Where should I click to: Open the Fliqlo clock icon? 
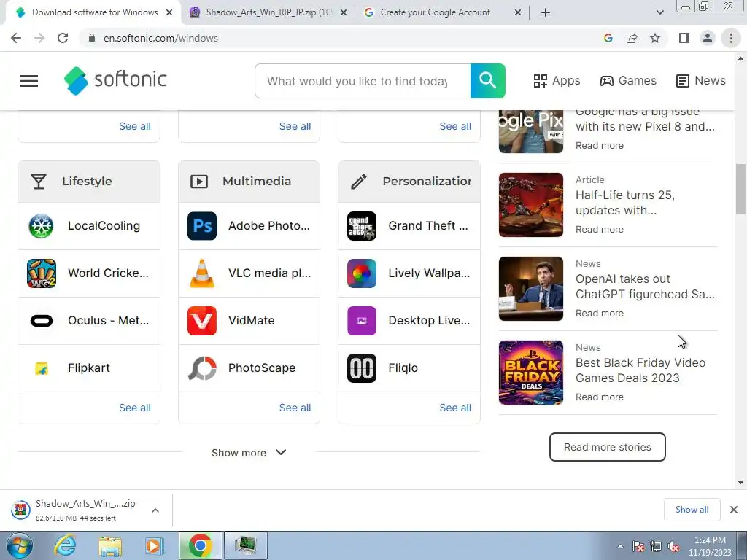click(x=362, y=368)
